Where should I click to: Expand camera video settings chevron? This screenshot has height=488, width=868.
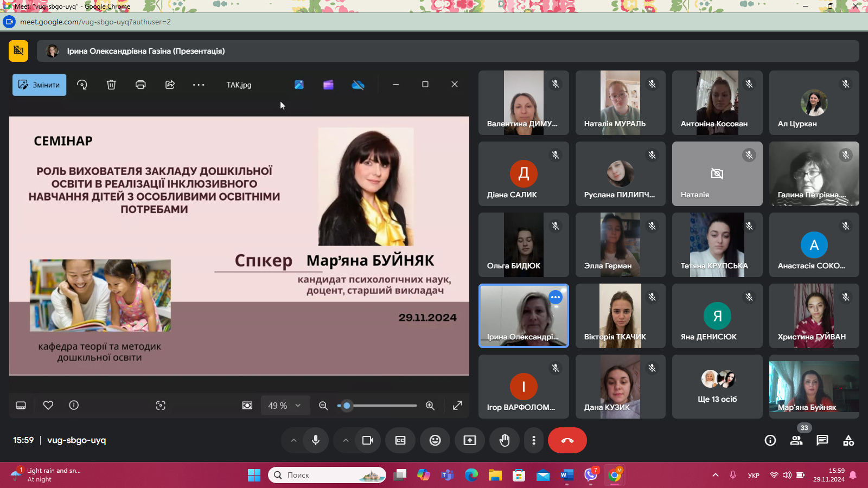point(346,440)
